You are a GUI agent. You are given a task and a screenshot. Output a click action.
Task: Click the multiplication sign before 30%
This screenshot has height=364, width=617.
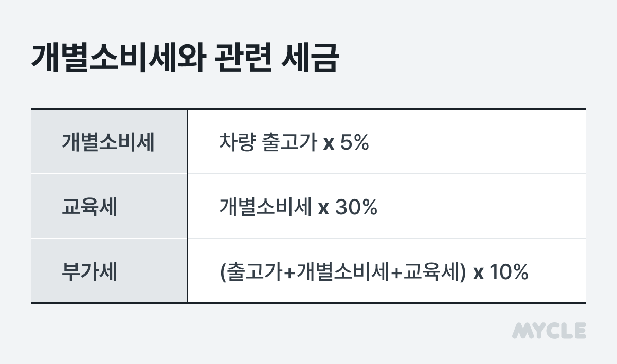pyautogui.click(x=324, y=209)
